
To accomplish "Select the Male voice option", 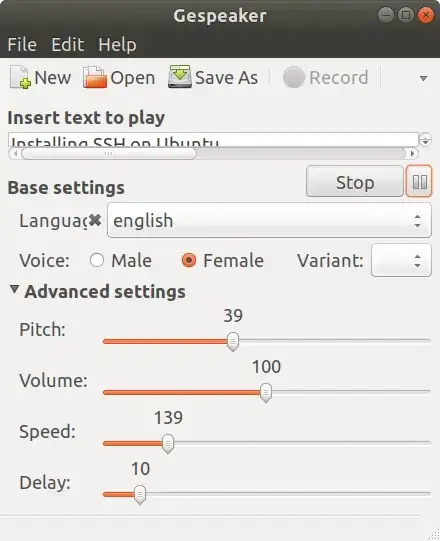I will coord(97,260).
